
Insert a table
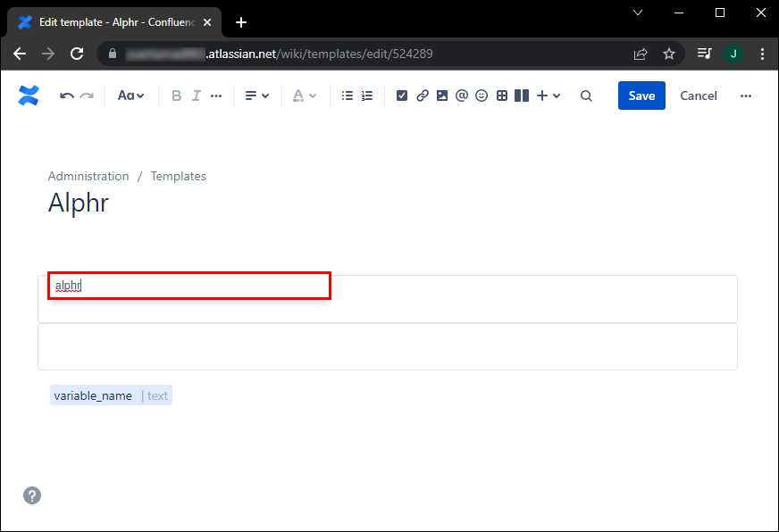click(502, 96)
